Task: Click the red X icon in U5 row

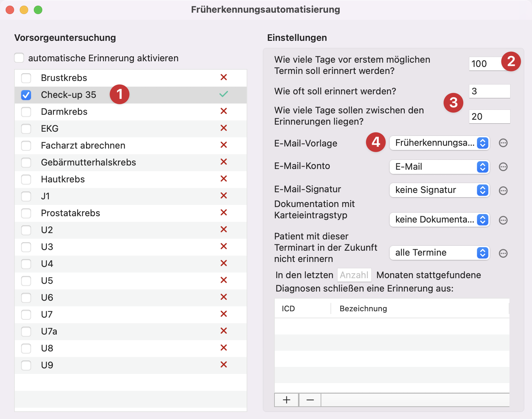Action: (x=223, y=280)
